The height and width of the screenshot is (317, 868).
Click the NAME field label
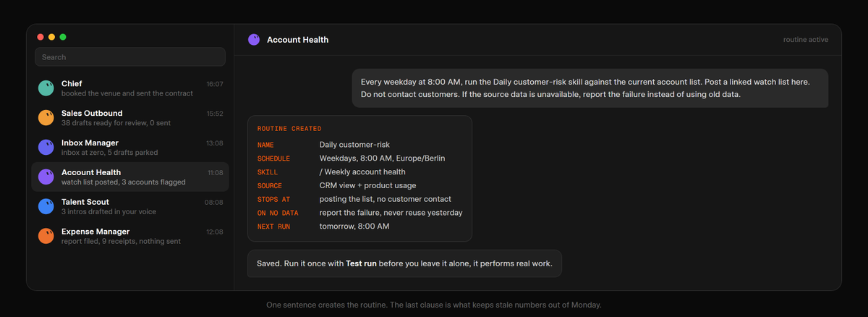pos(265,145)
